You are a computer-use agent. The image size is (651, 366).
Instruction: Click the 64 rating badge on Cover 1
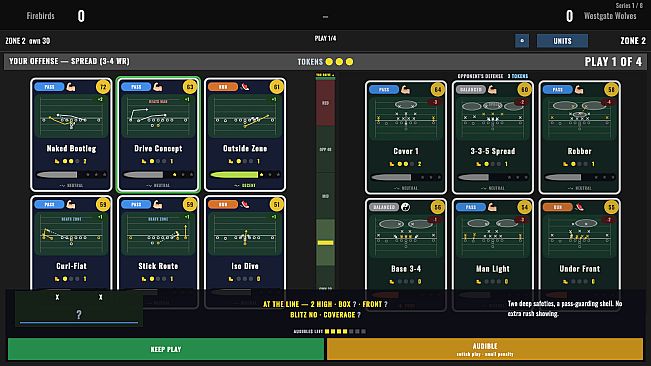click(x=438, y=90)
